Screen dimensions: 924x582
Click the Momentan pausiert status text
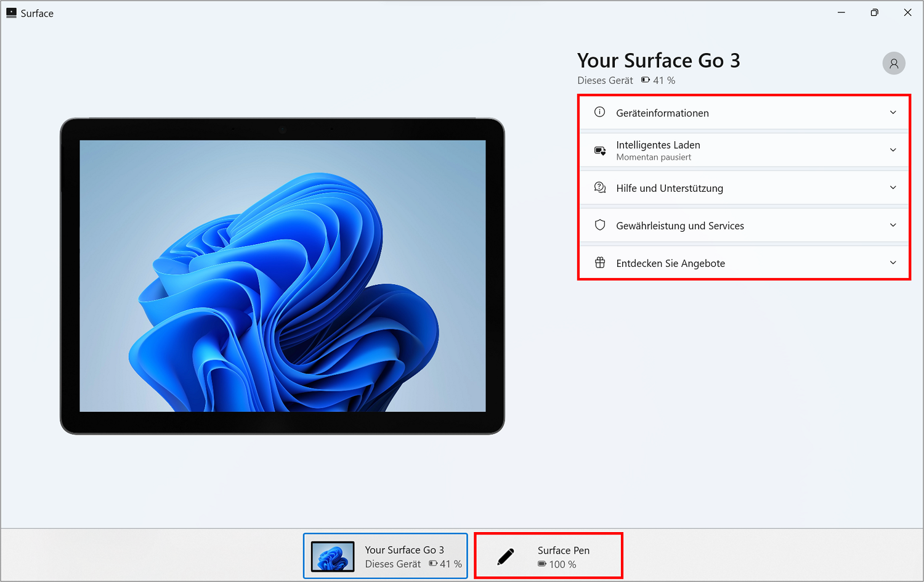click(x=654, y=157)
